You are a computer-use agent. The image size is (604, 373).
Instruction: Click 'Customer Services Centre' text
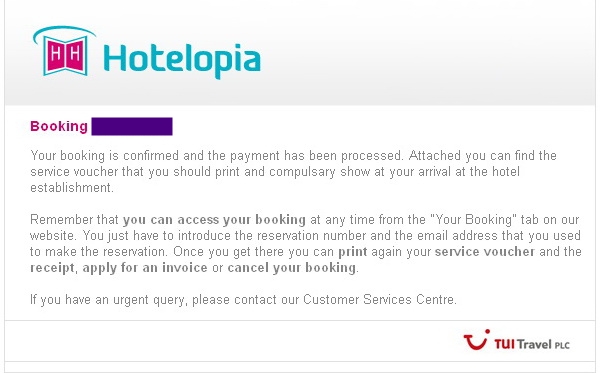pos(379,299)
